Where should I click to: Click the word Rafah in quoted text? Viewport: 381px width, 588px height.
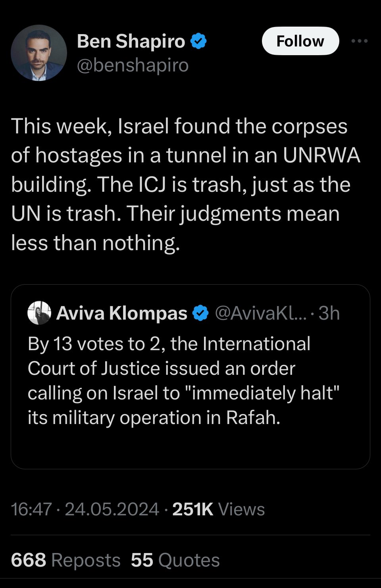point(253,418)
